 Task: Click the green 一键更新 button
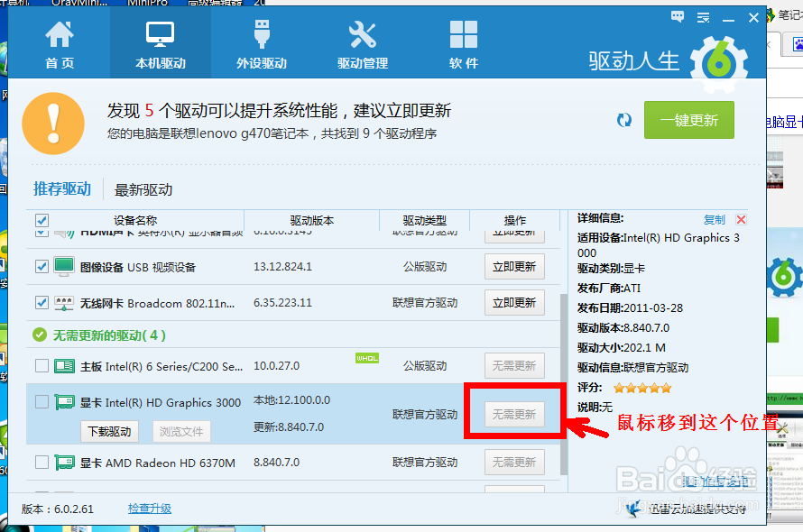688,120
